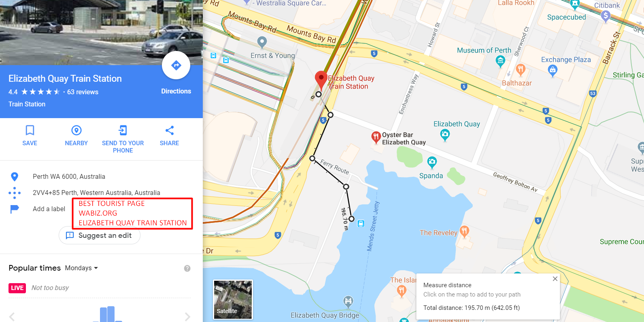This screenshot has height=322, width=644.
Task: Select the Oyster Bar restaurant marker
Action: (376, 138)
